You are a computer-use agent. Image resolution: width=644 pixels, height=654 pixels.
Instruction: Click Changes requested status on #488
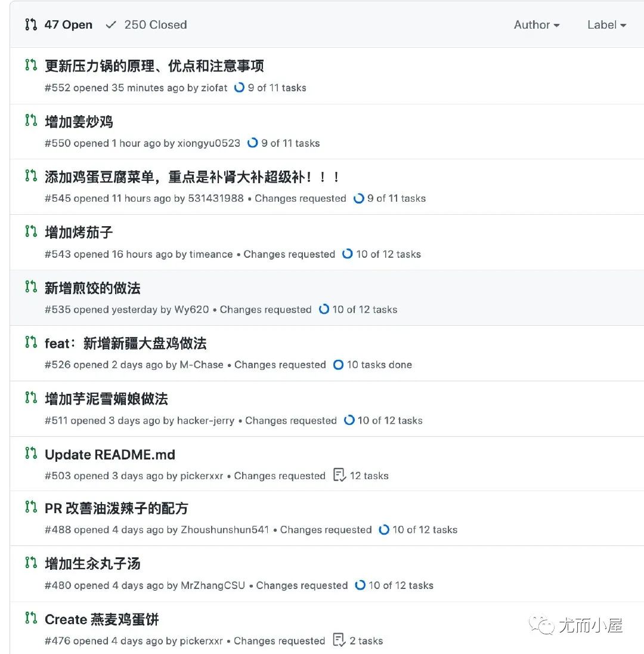coord(326,530)
